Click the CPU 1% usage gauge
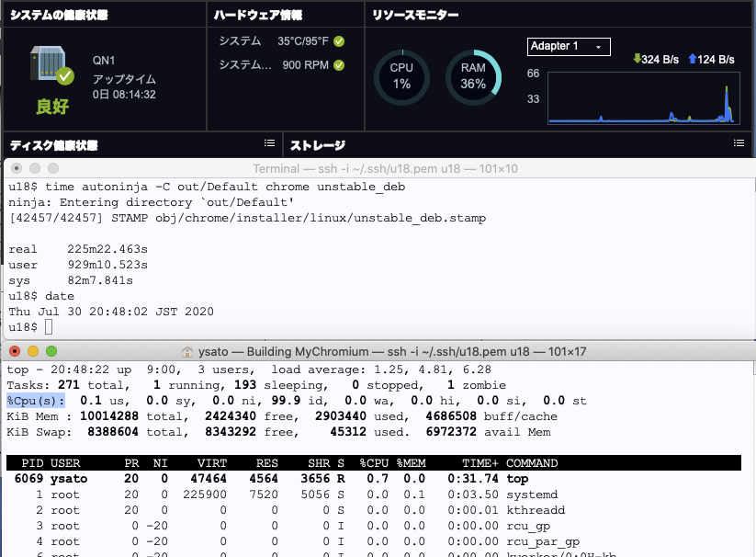 click(401, 76)
